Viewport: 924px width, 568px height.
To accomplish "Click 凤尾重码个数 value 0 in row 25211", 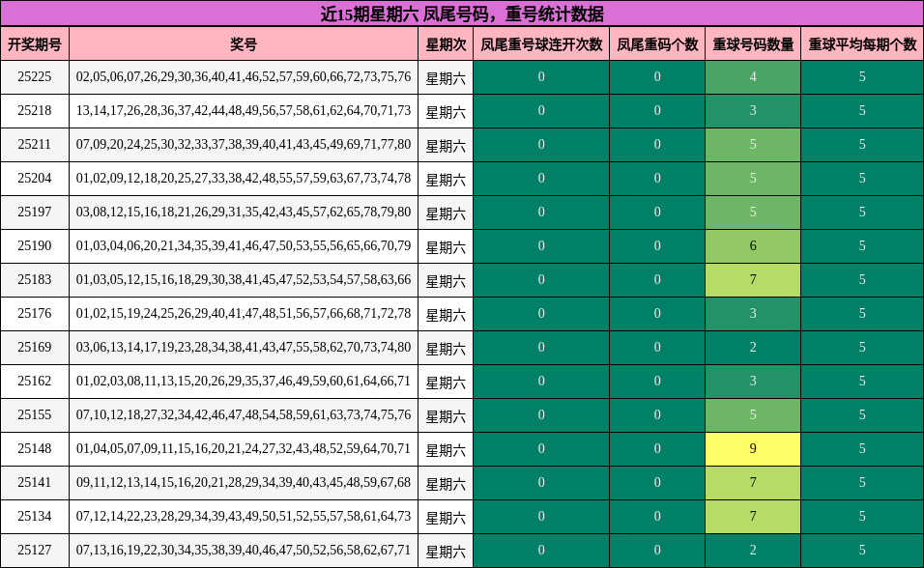I will click(657, 144).
